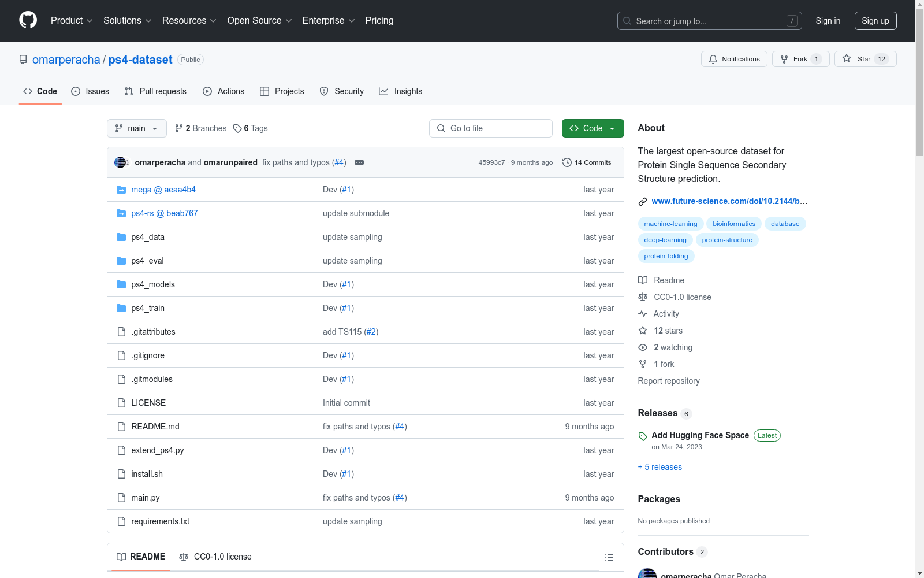Click the repository icon beside omarperacha
924x578 pixels.
[x=23, y=60]
